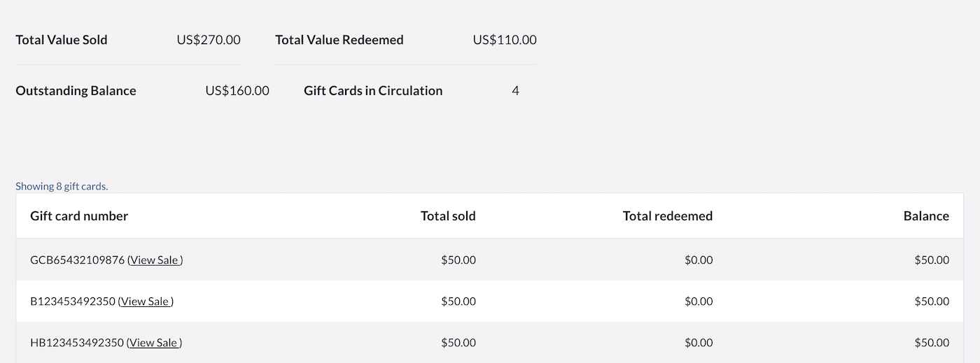Open View Sale link for HB123453492350
The height and width of the screenshot is (363, 980).
(x=155, y=343)
